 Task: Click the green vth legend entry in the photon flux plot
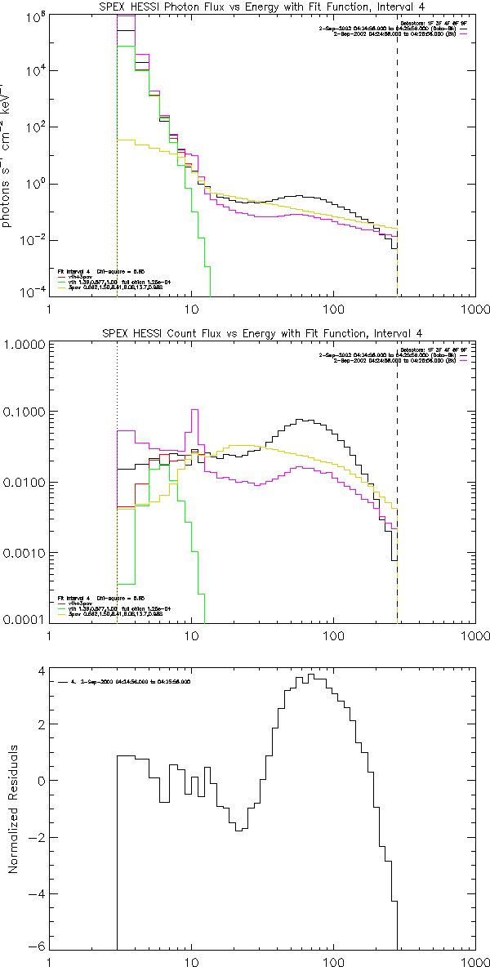tap(114, 282)
